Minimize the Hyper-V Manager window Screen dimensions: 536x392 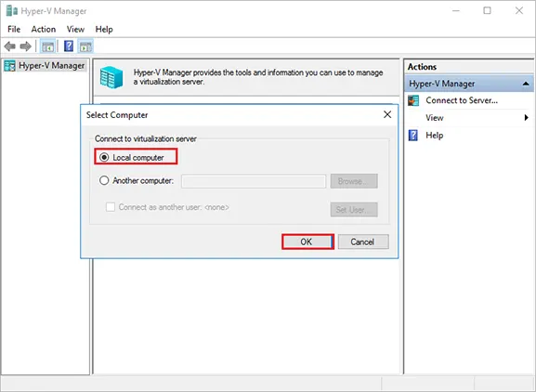pyautogui.click(x=456, y=10)
